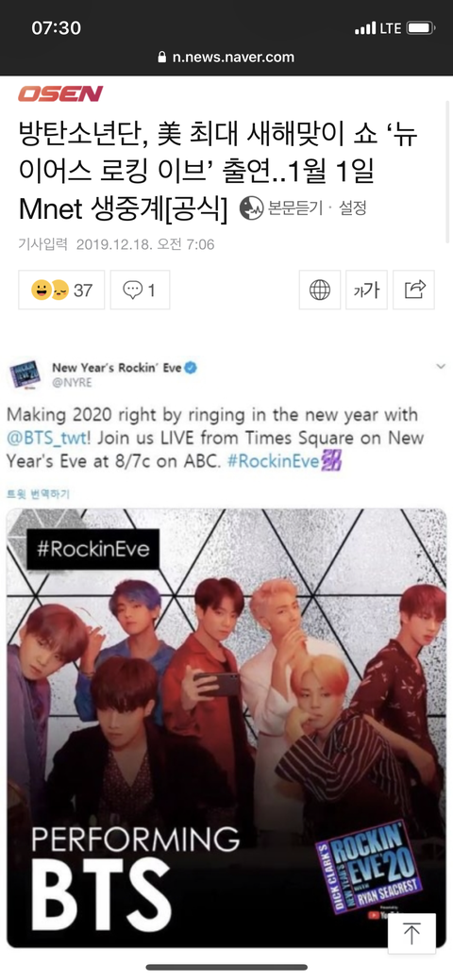Viewport: 453px width, 980px height.
Task: Open the New Year's Rockin' Eve avatar
Action: [25, 375]
